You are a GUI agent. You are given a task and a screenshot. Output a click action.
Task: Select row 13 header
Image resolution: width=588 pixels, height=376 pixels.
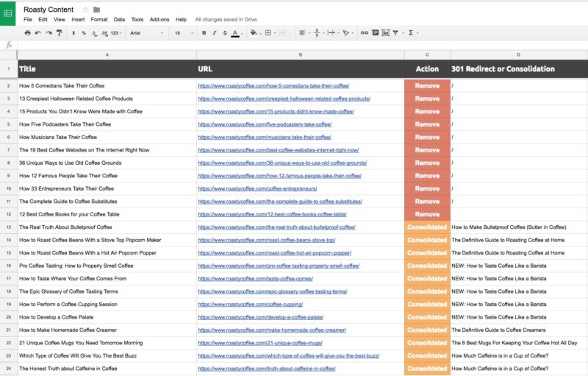pos(9,227)
